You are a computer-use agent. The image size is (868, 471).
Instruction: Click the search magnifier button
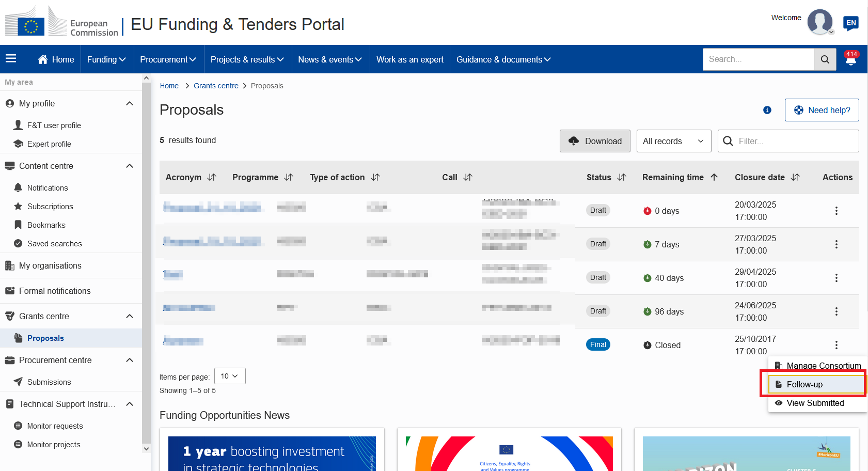(x=825, y=59)
